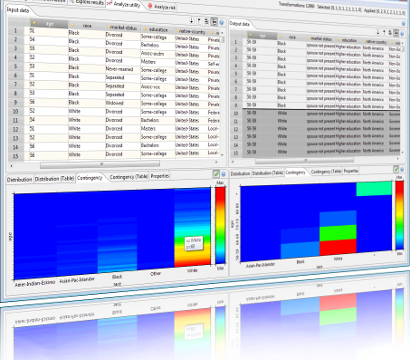
Task: Open the left panel's Contingency (Table) tab
Action: pyautogui.click(x=129, y=177)
